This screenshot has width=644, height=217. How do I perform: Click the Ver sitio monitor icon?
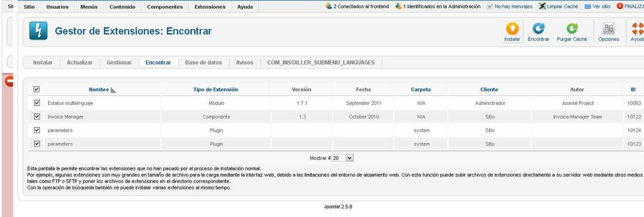[x=587, y=6]
